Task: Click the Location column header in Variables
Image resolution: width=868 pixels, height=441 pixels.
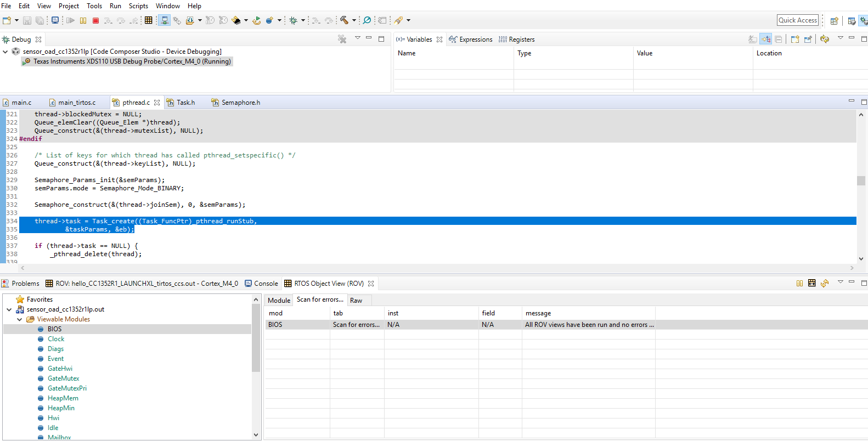Action: pyautogui.click(x=769, y=53)
